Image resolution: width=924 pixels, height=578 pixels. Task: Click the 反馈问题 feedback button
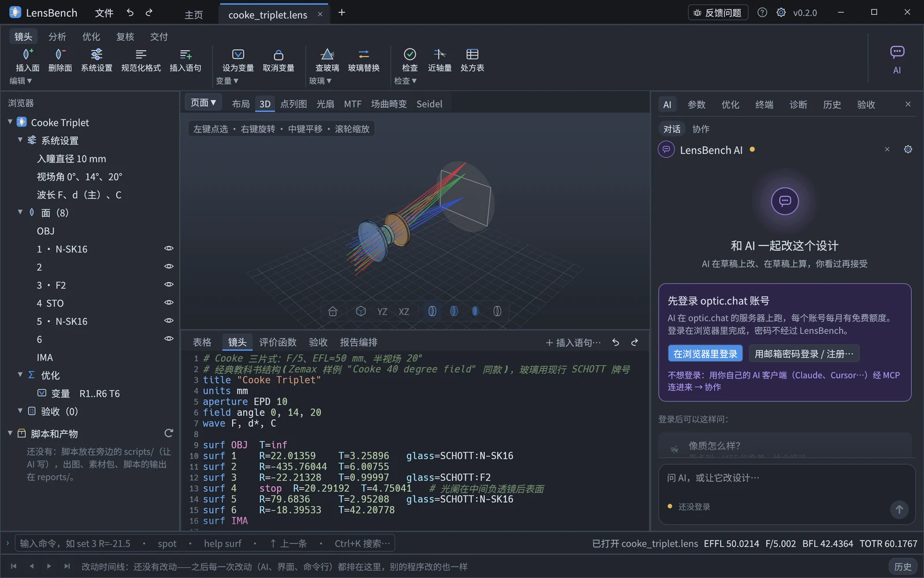point(718,13)
